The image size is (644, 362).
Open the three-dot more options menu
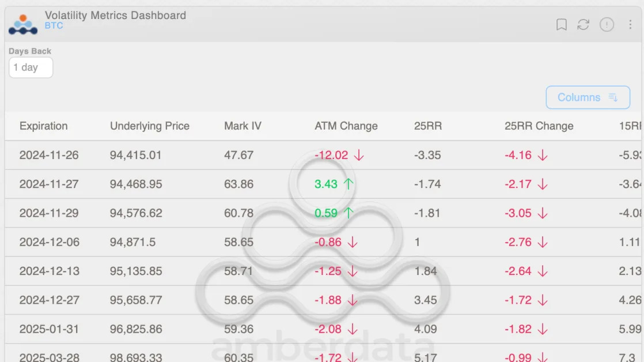(x=630, y=25)
